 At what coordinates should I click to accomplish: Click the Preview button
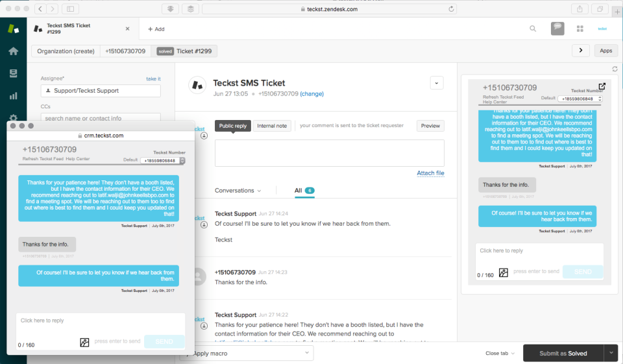430,126
